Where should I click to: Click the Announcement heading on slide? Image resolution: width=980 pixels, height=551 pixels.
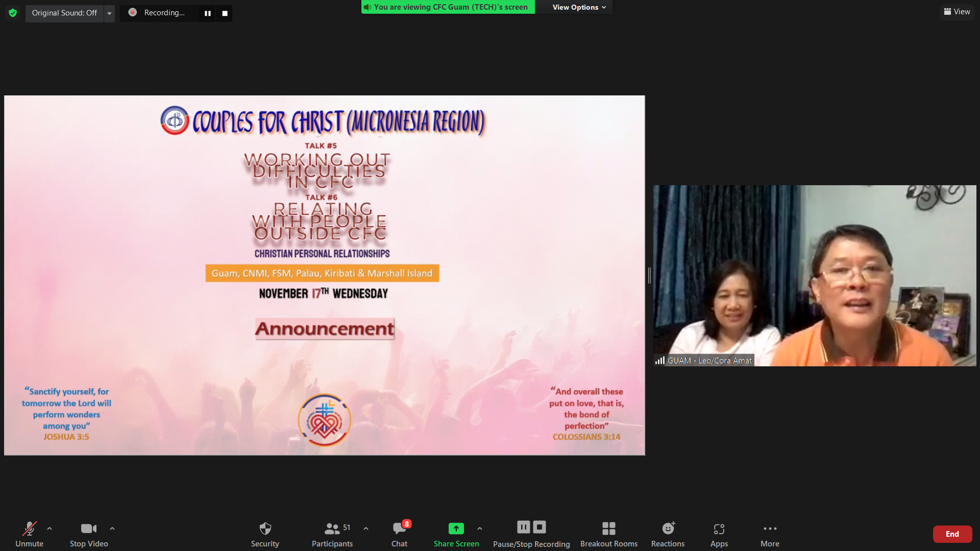click(325, 329)
